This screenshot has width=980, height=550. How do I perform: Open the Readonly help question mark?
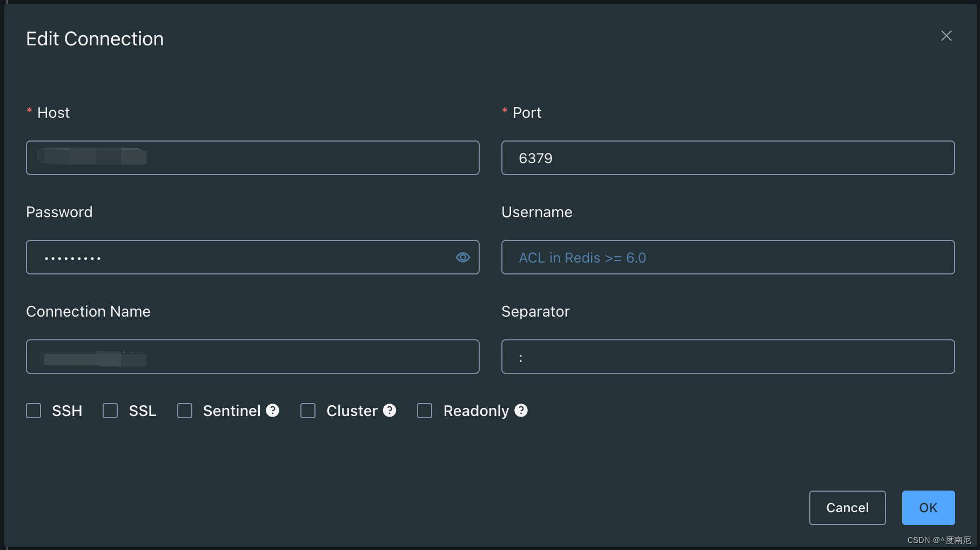pos(521,411)
